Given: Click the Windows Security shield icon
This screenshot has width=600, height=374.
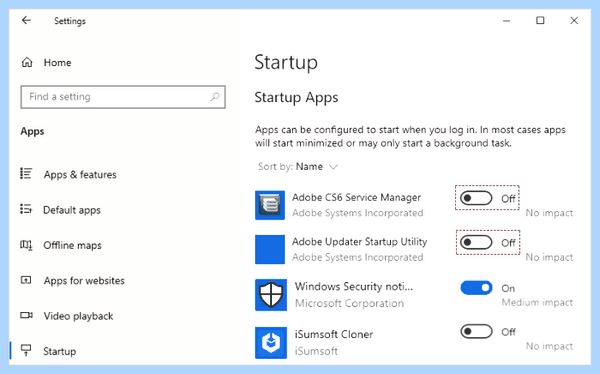Looking at the screenshot, I should 271,295.
